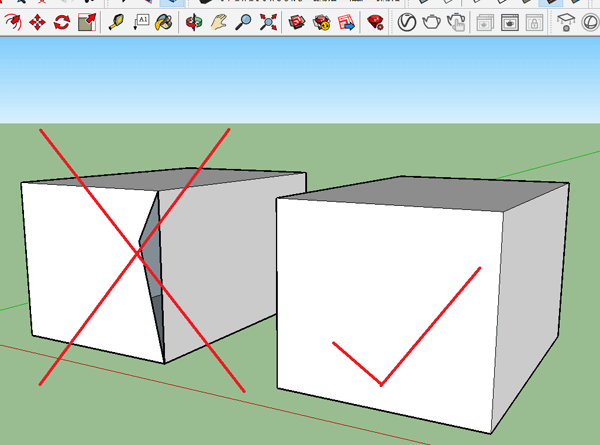
Task: Select the Rotate tool
Action: [x=62, y=22]
